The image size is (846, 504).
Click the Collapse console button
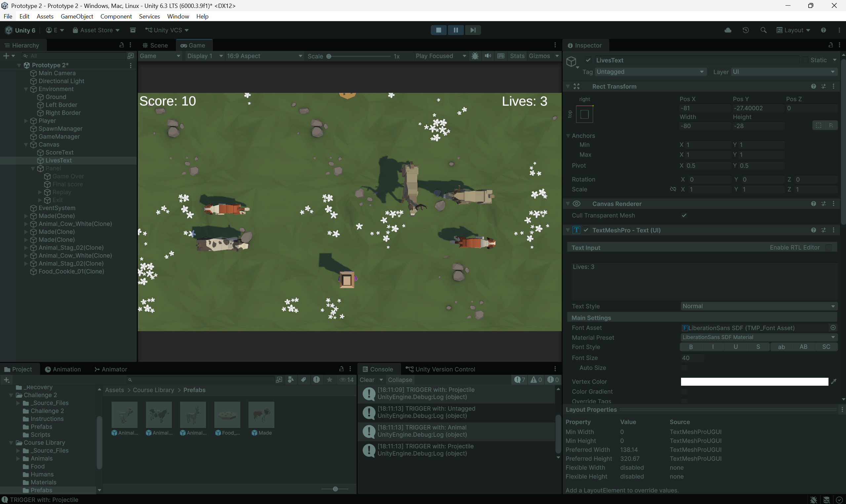point(400,380)
